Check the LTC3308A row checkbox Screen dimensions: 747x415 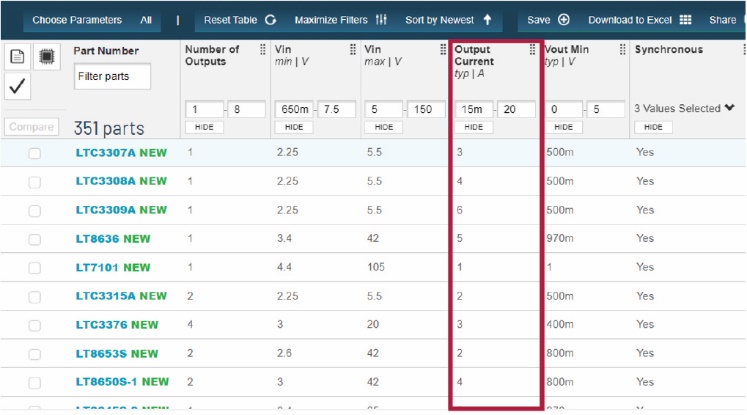[34, 182]
